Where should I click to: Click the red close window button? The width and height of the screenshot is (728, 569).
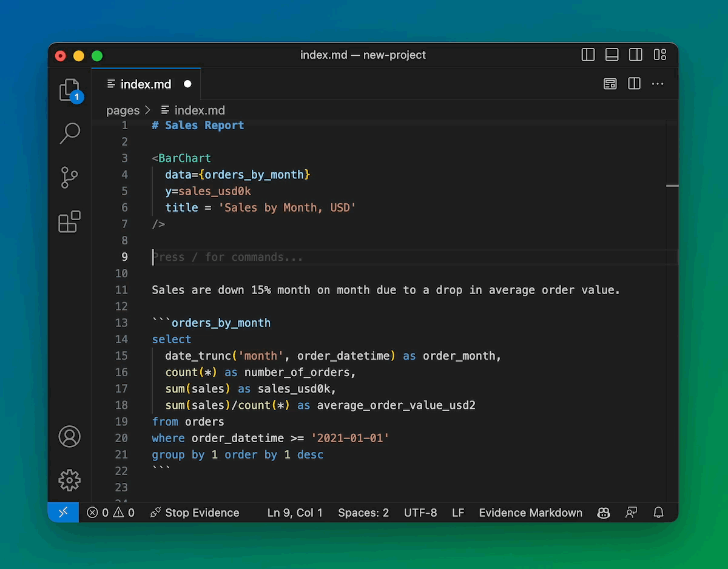[x=61, y=56]
